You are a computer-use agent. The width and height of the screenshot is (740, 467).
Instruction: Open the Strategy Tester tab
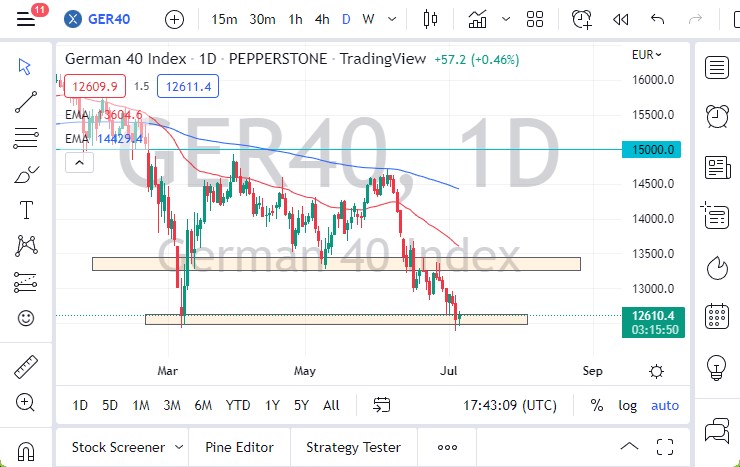click(353, 447)
